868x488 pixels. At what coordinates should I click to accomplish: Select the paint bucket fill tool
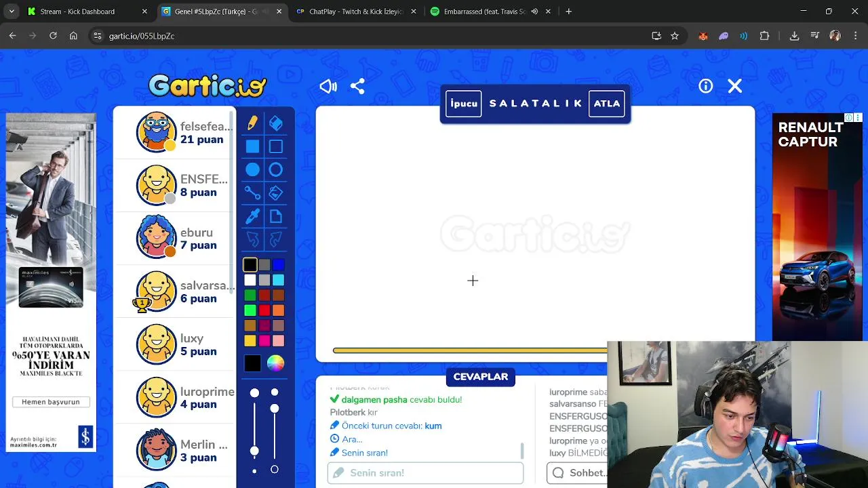[x=275, y=193]
